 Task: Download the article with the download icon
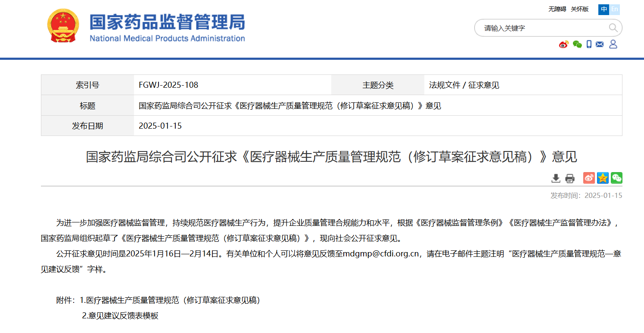click(x=556, y=178)
